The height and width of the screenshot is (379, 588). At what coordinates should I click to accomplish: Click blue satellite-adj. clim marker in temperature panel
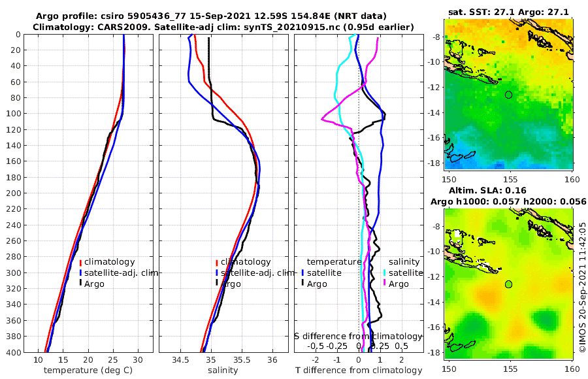click(80, 272)
